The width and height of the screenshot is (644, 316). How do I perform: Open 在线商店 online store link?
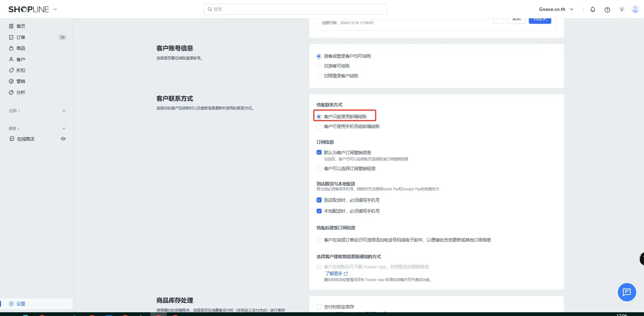click(25, 139)
